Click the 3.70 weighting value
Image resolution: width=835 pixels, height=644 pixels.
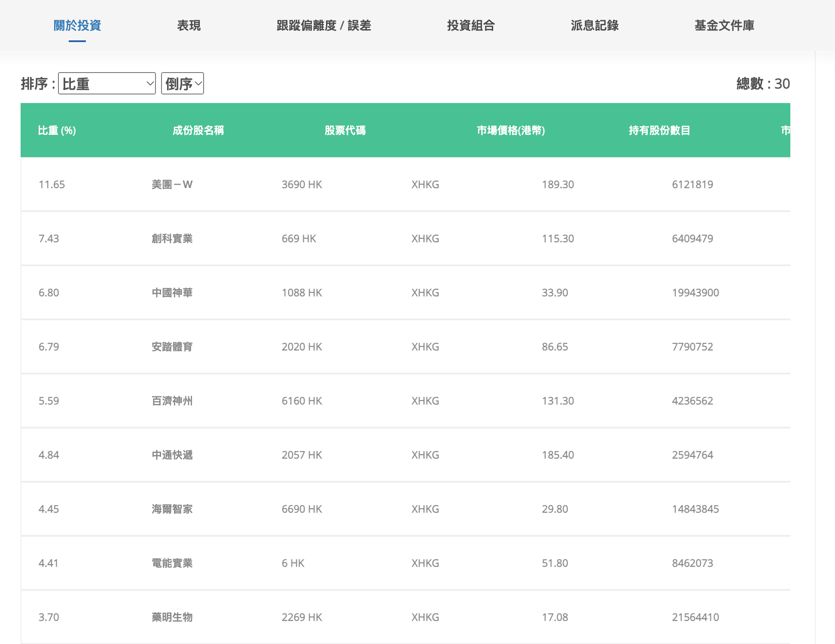click(x=49, y=617)
